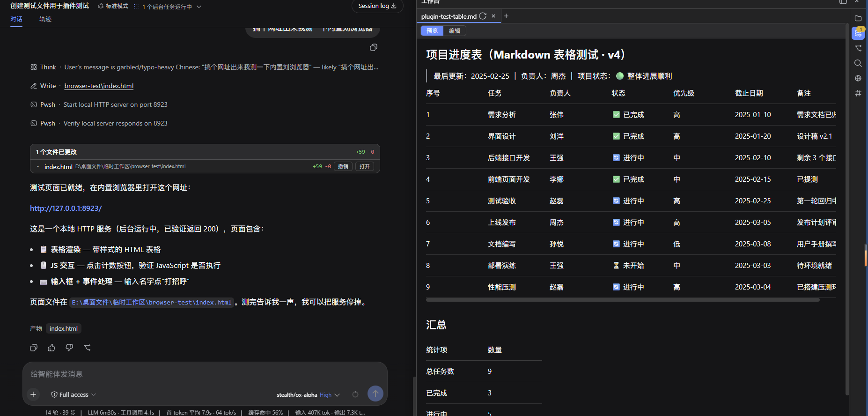
Task: Collapse the 1个文件已更改 panel header
Action: [x=205, y=152]
